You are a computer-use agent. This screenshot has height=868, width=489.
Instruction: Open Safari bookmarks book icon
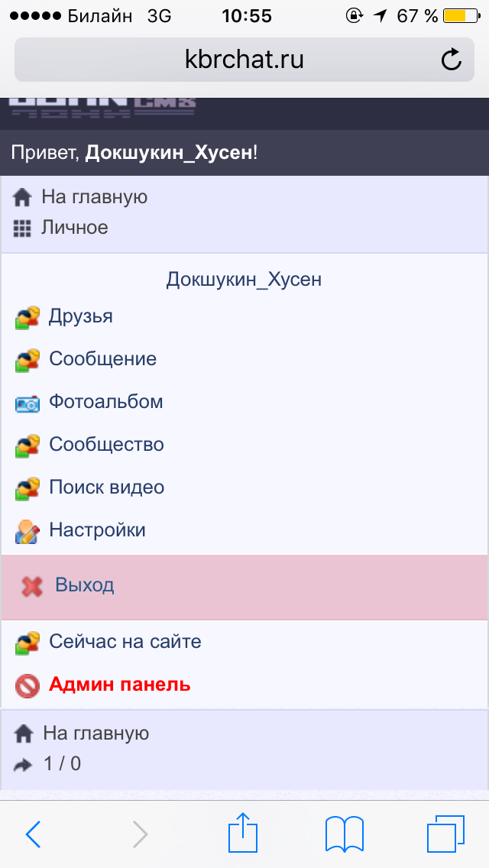point(344,833)
